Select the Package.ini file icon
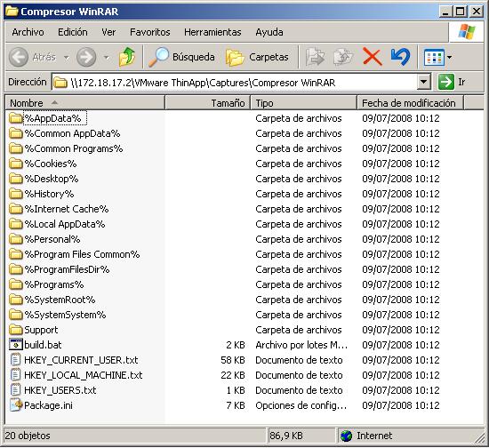This screenshot has height=448, width=489. (16, 405)
